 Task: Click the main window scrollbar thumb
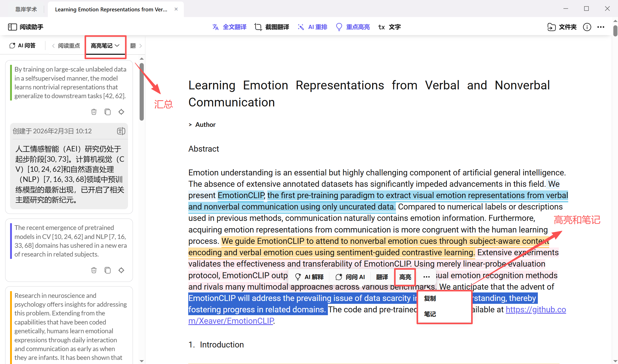pos(615,31)
